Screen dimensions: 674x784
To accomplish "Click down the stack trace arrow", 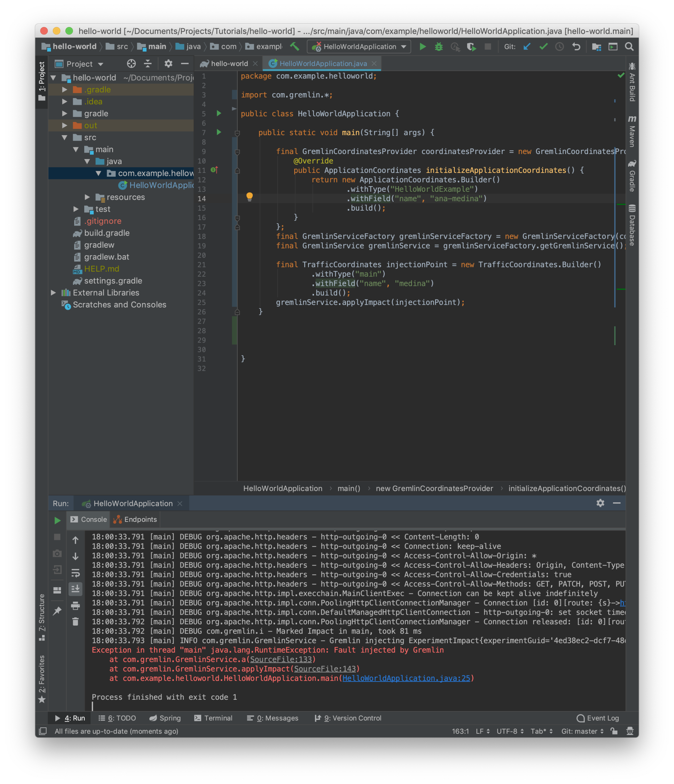I will [75, 556].
